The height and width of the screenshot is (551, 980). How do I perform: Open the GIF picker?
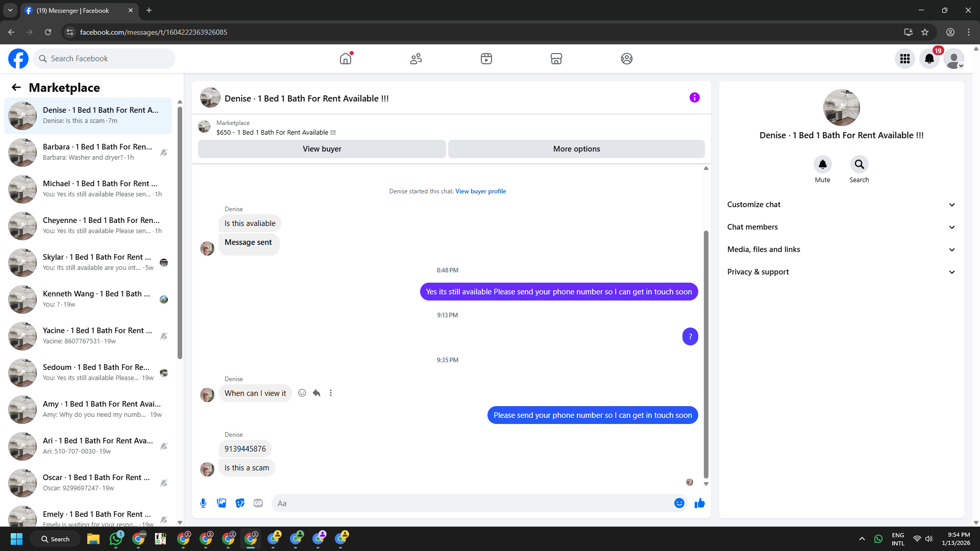258,503
